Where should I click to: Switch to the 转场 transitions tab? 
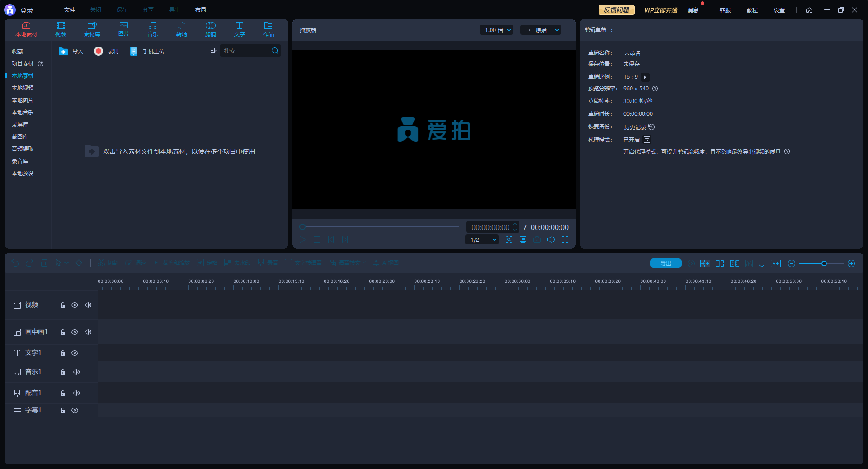click(x=182, y=29)
